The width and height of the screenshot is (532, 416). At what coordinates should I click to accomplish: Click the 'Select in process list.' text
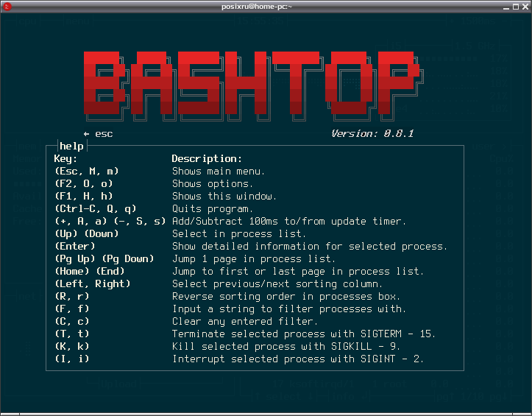[239, 234]
